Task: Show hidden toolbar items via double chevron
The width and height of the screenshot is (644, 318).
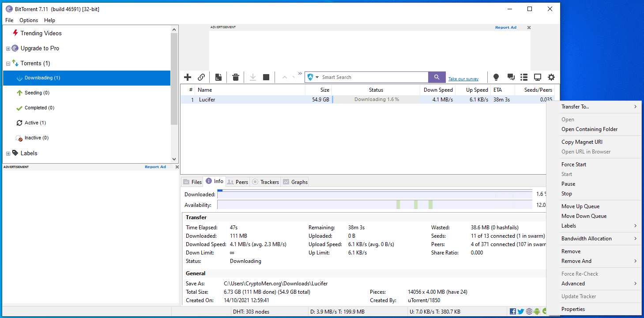Action: click(300, 74)
